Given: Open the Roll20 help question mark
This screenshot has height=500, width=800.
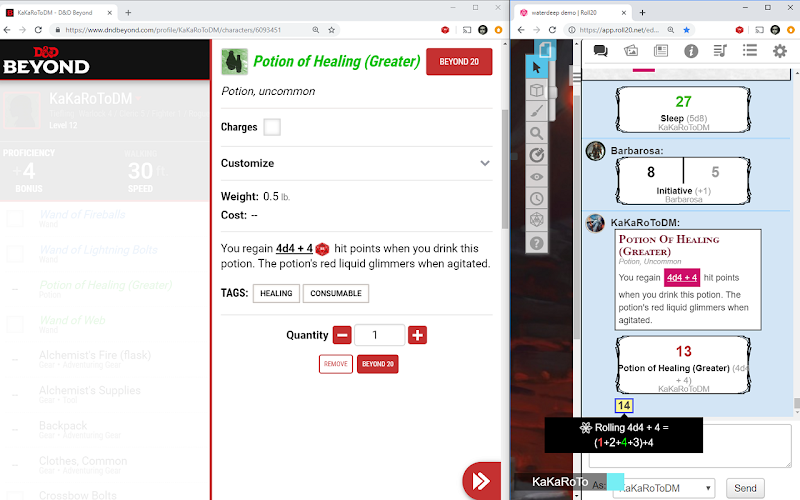Looking at the screenshot, I should [536, 243].
